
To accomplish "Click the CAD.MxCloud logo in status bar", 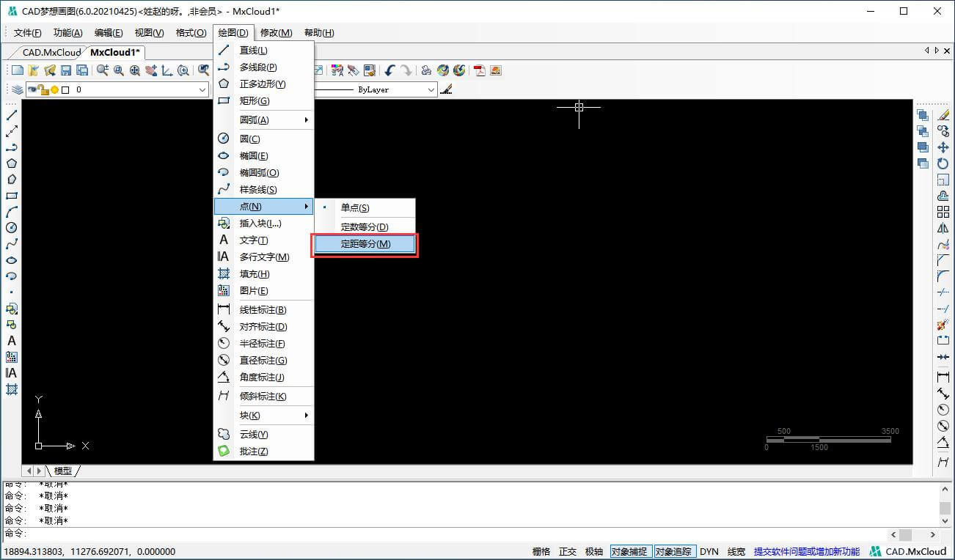I will [x=908, y=552].
